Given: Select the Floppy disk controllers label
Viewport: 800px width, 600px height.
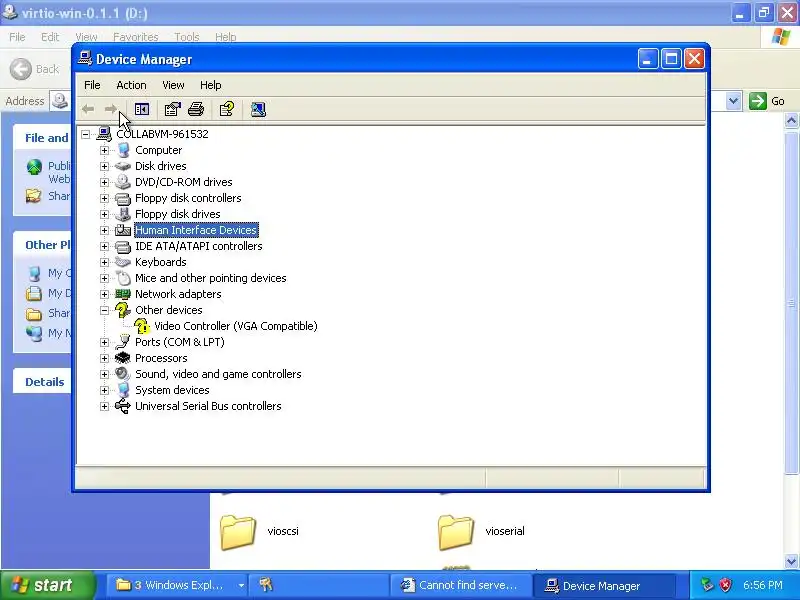Looking at the screenshot, I should click(188, 198).
